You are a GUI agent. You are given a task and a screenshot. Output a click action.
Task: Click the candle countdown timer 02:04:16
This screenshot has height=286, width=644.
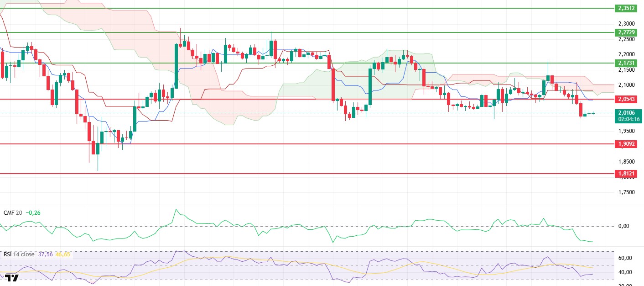point(629,119)
